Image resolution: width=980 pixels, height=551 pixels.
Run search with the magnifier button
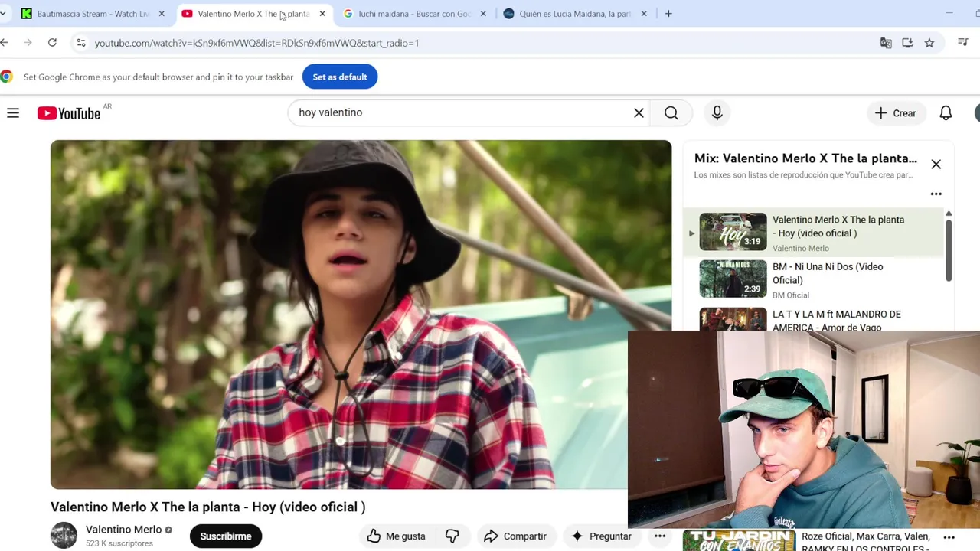point(671,113)
